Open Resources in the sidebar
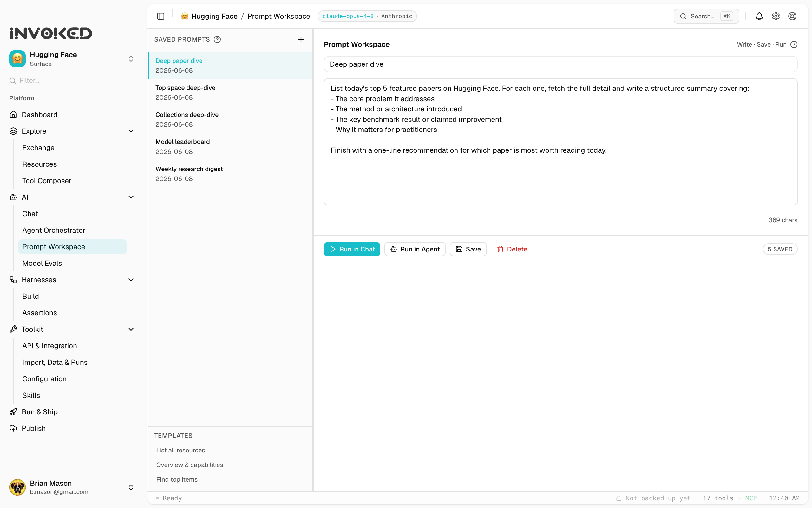The image size is (812, 508). [x=40, y=164]
